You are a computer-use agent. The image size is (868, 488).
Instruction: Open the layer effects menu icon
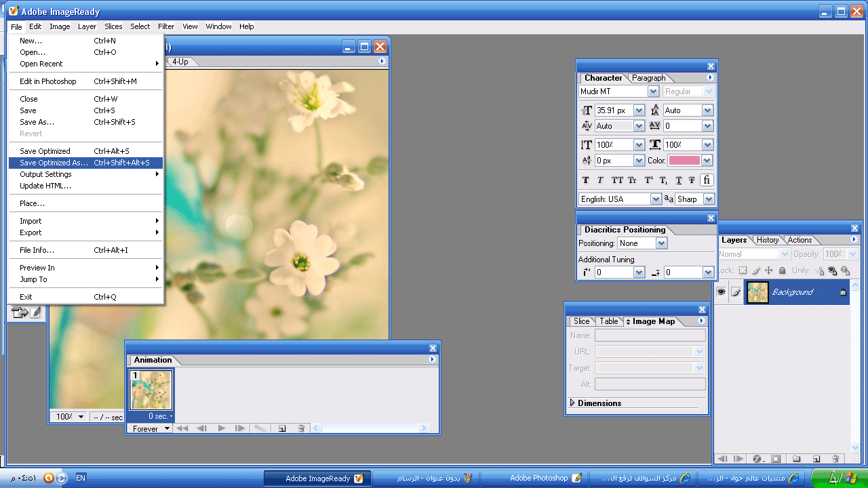[x=757, y=459]
